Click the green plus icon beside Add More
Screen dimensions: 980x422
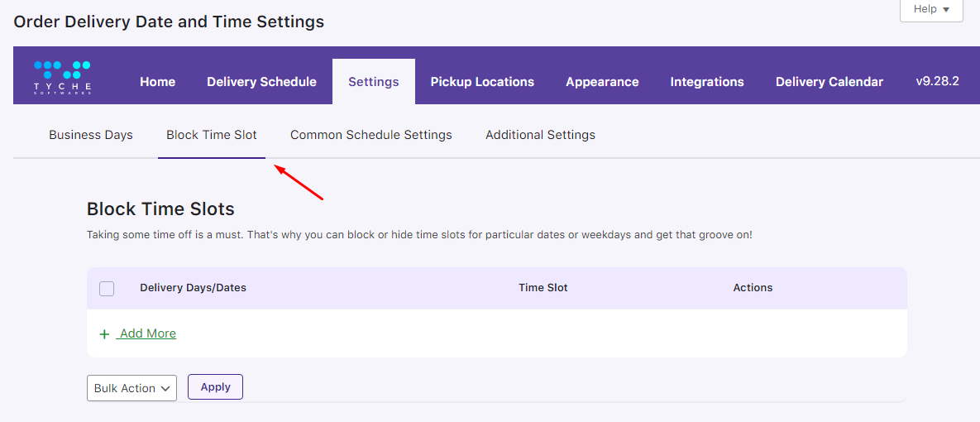(104, 334)
